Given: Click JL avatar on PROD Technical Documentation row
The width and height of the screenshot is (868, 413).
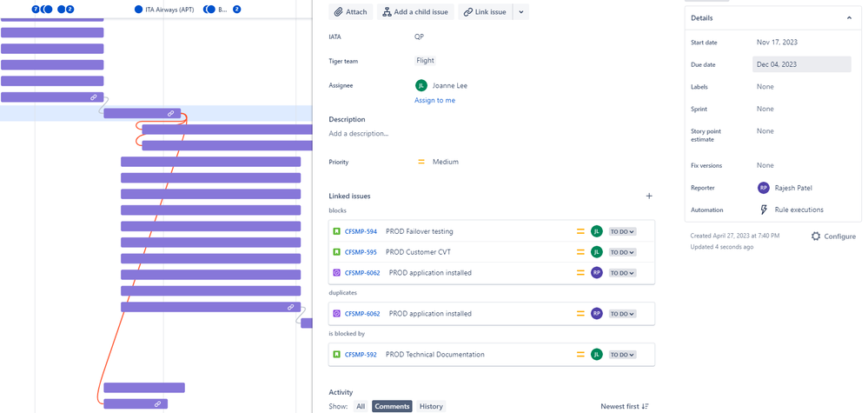Looking at the screenshot, I should pos(596,355).
